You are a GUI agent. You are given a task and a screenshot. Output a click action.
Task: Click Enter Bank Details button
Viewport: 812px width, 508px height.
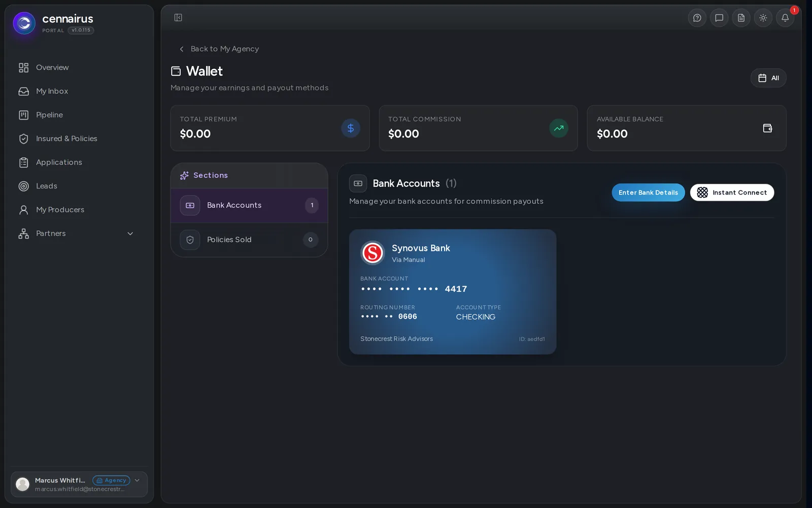click(x=648, y=193)
